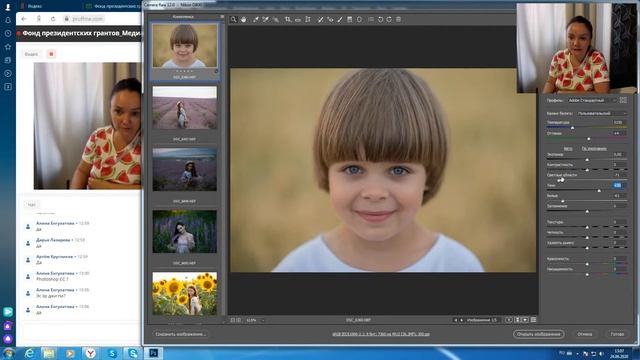Viewport: 640px width, 360px height.
Task: Select the Transform tool
Action: pyautogui.click(x=308, y=20)
